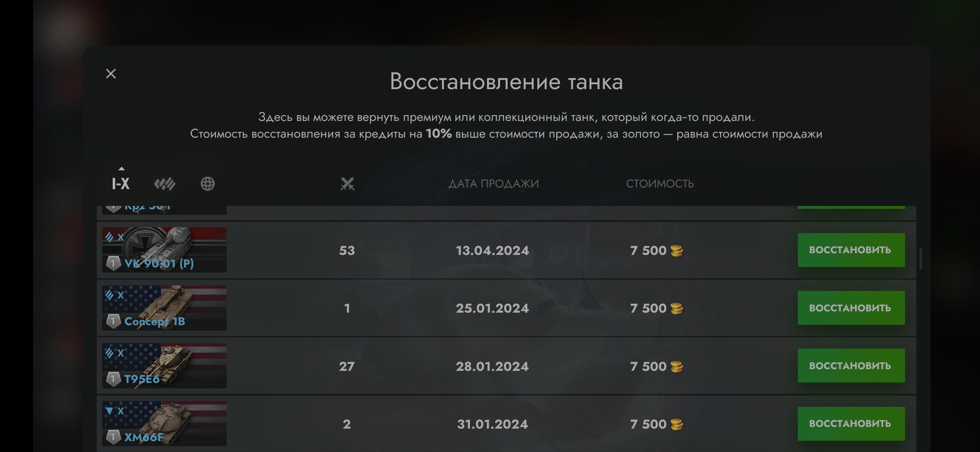980x452 pixels.
Task: Sort by battles crossed-swords icon
Action: [347, 184]
